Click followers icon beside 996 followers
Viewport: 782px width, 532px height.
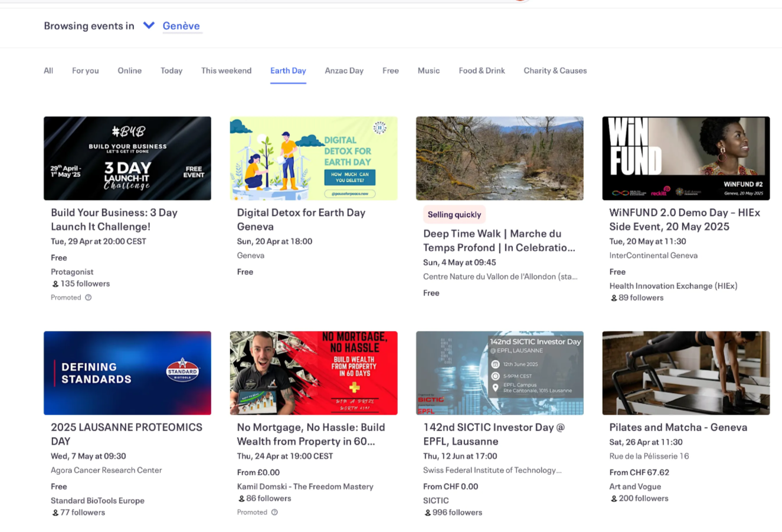click(428, 513)
